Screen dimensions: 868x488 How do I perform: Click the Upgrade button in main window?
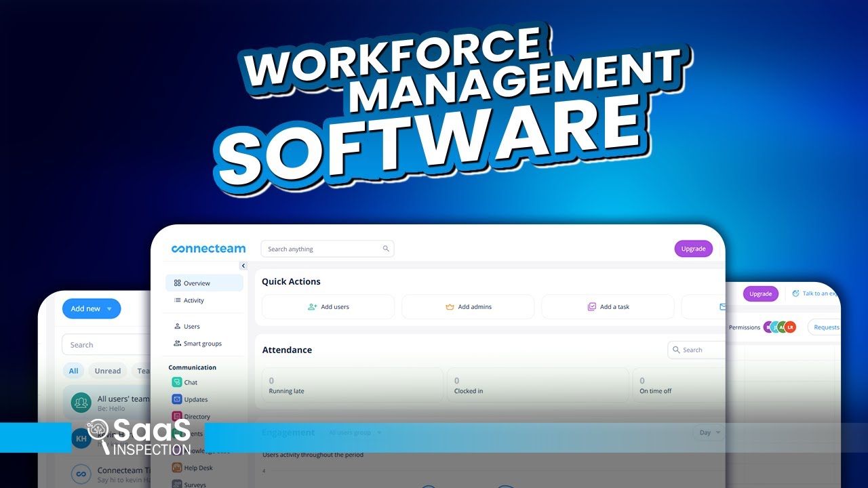pos(693,249)
